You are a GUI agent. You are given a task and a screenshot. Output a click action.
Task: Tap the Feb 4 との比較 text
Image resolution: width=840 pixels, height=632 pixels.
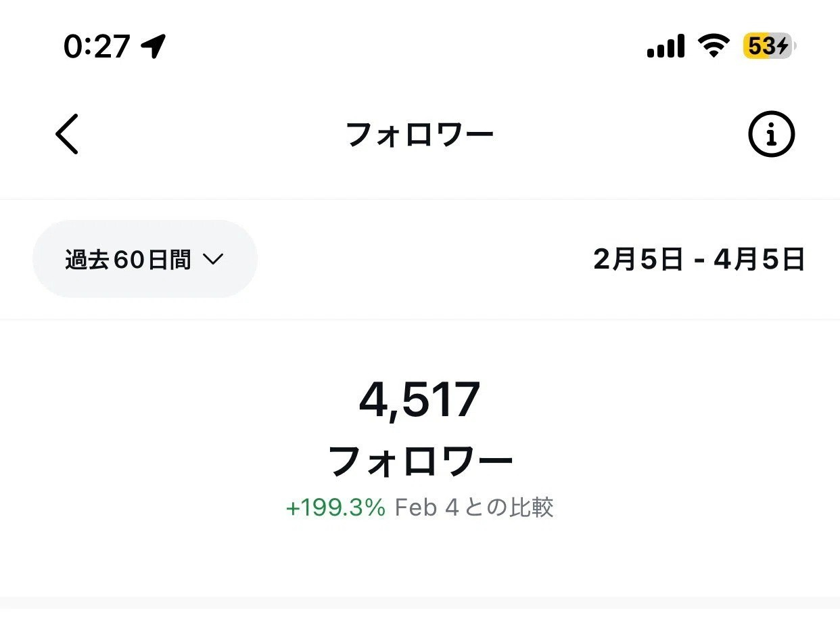point(473,507)
